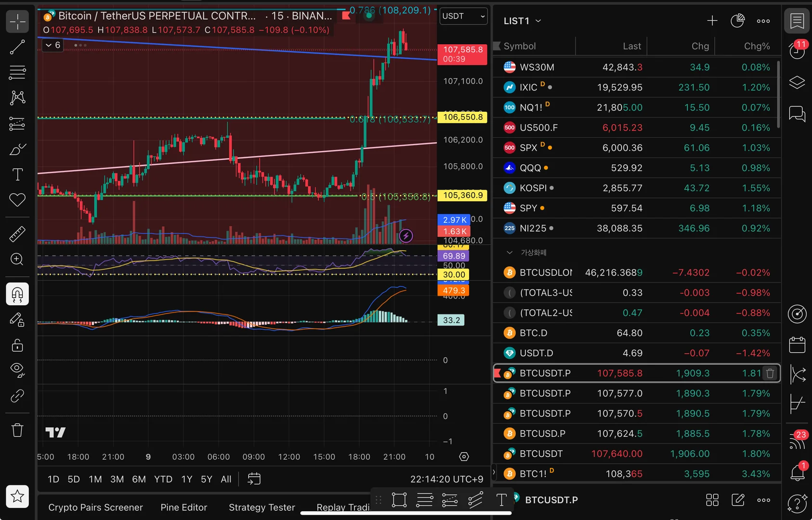Delete BTCUSDT.P row using its trash icon

pyautogui.click(x=770, y=373)
